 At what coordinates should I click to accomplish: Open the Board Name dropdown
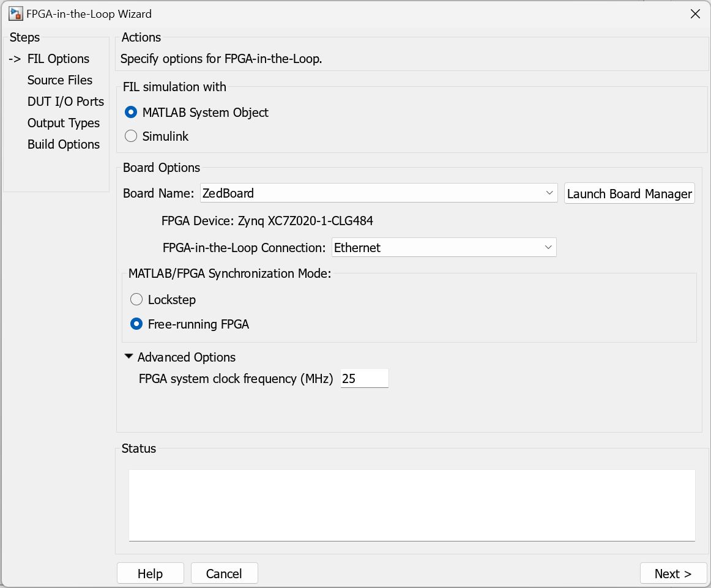pyautogui.click(x=379, y=193)
